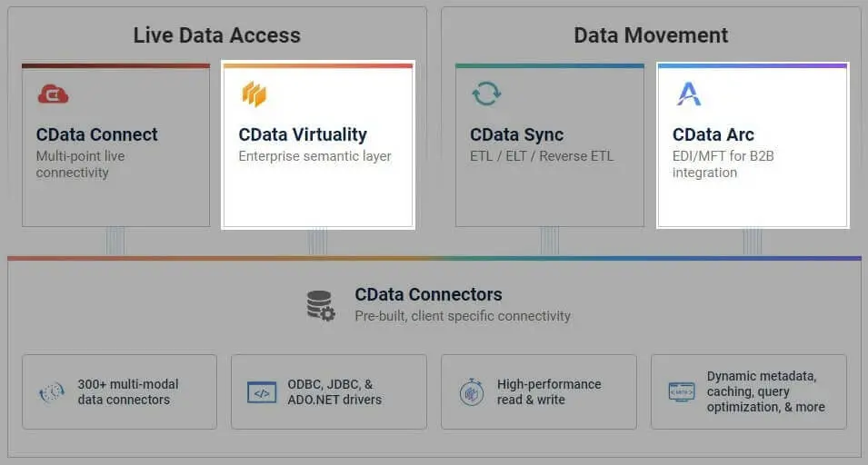This screenshot has width=868, height=465.
Task: Click the CData Connectors database gear icon
Action: pyautogui.click(x=321, y=306)
